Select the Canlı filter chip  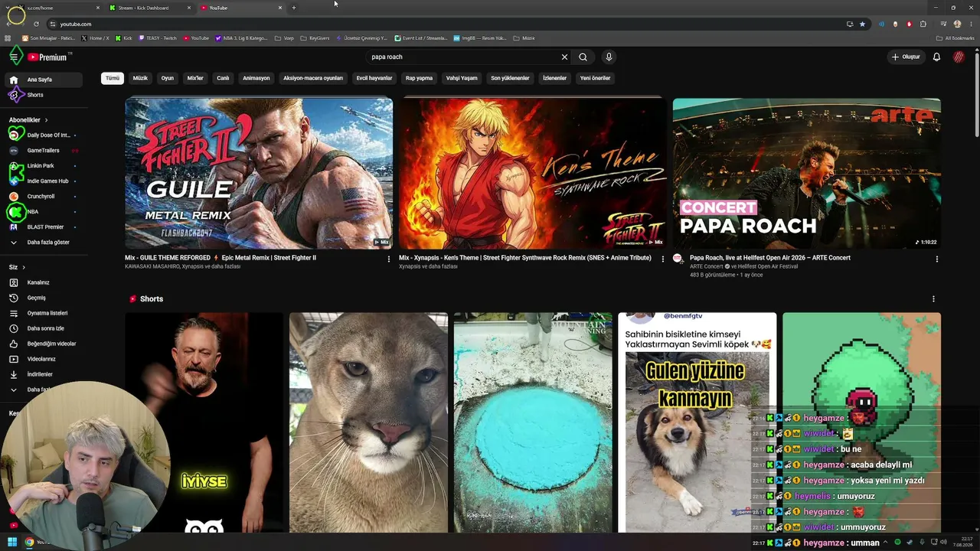click(223, 78)
